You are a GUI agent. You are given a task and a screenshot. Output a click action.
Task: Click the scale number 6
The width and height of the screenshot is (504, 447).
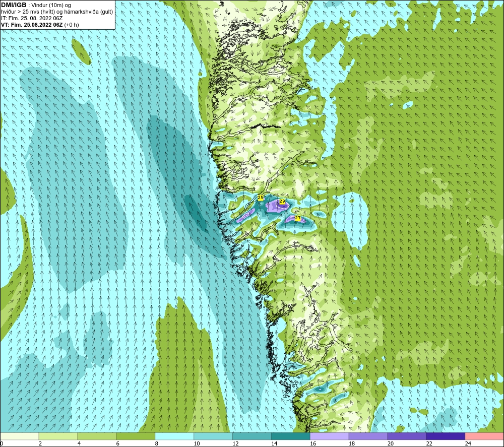pos(117,443)
